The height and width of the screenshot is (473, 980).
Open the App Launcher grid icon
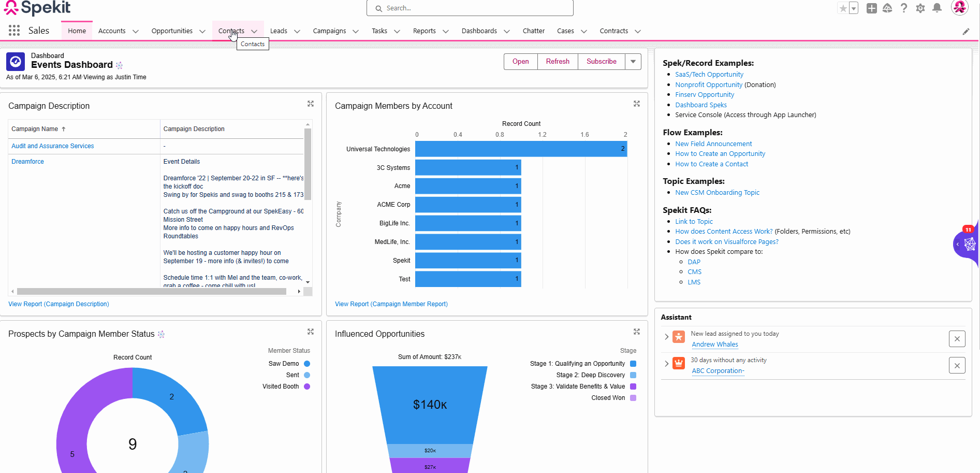(x=14, y=31)
